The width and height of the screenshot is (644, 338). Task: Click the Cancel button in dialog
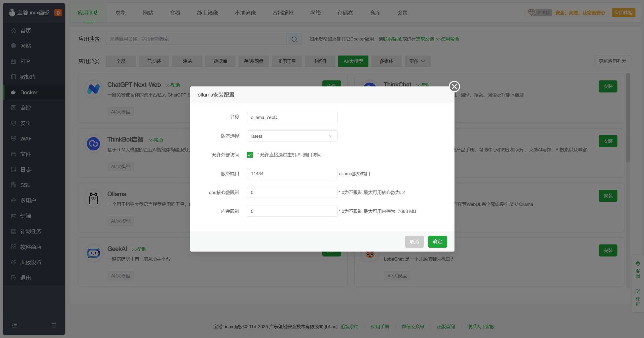(414, 242)
